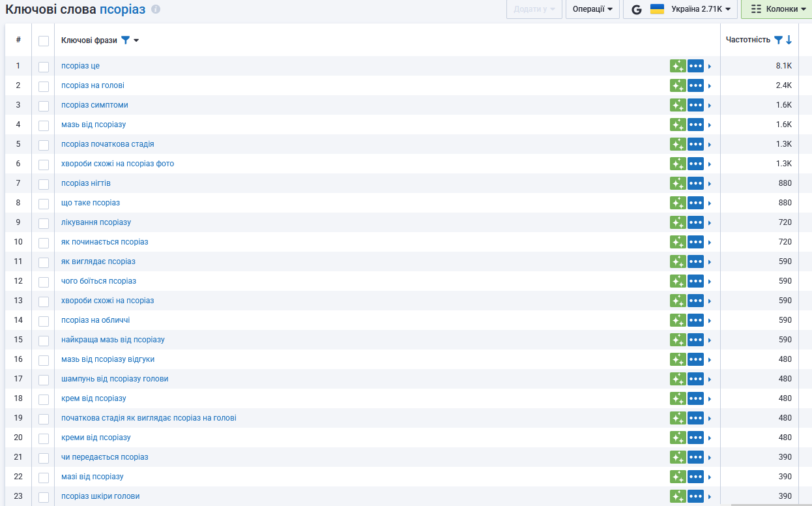Open the Операції dropdown
Viewport: 812px width, 506px height.
tap(592, 9)
